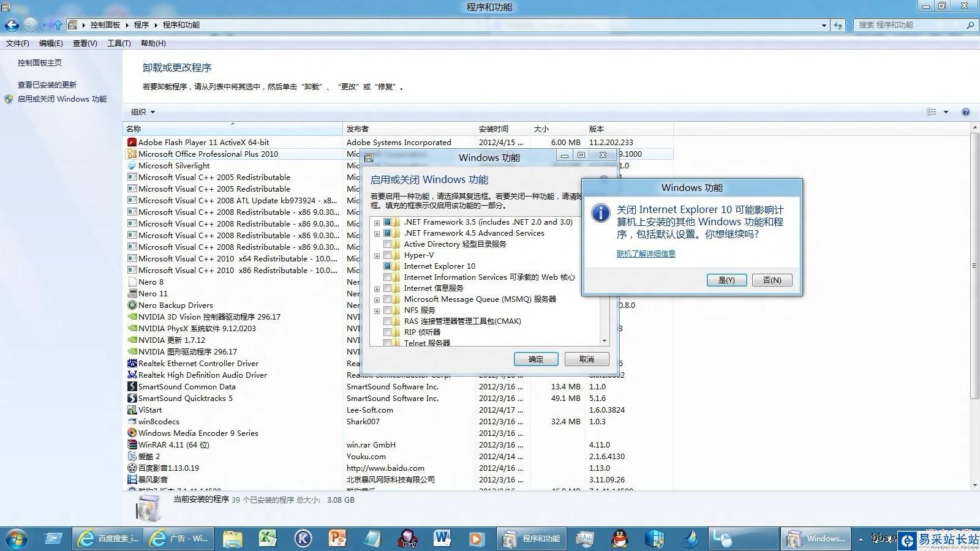Screen dimensions: 980x551
Task: Enable the Microsoft Message Queue (MSMQ) checkbox
Action: pyautogui.click(x=387, y=299)
